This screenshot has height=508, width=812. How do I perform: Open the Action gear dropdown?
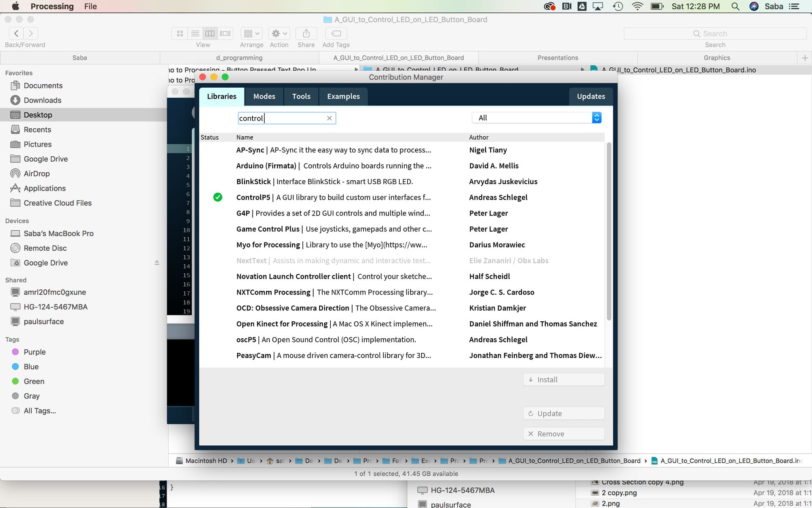click(x=279, y=33)
